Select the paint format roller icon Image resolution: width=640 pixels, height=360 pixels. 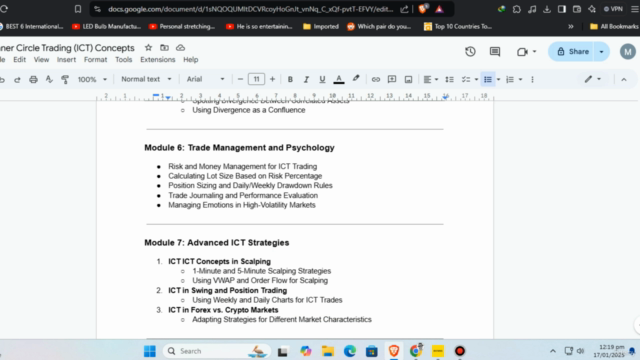(x=65, y=79)
